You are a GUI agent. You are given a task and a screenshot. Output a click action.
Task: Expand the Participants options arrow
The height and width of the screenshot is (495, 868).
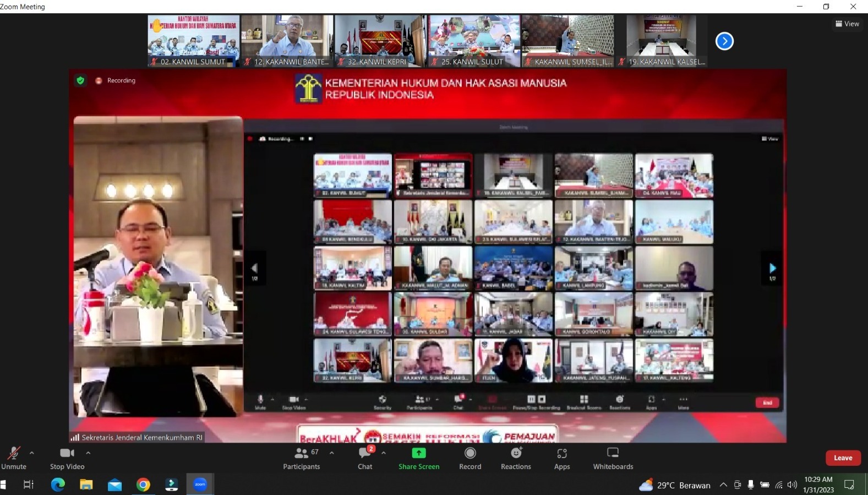[x=332, y=453]
